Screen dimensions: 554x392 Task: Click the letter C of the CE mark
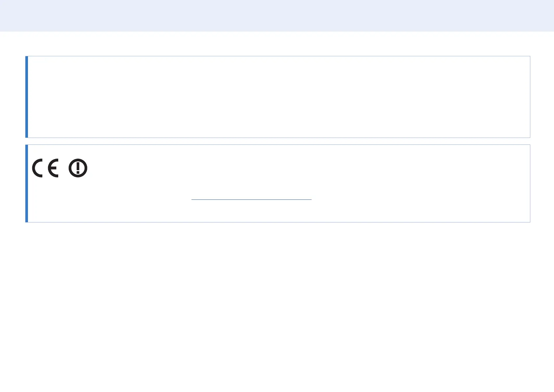pos(37,168)
